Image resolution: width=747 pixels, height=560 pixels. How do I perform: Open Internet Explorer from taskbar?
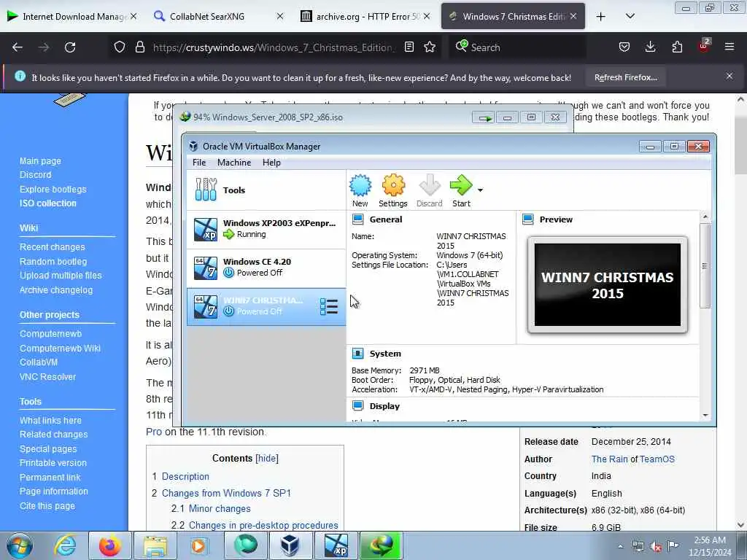[x=65, y=545]
